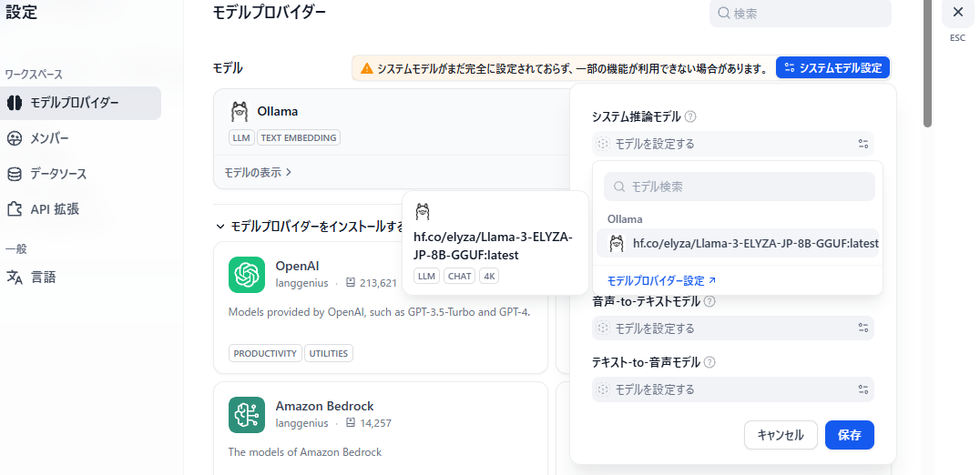980x475 pixels.
Task: Expand モデルの表示 under Ollama
Action: (258, 172)
